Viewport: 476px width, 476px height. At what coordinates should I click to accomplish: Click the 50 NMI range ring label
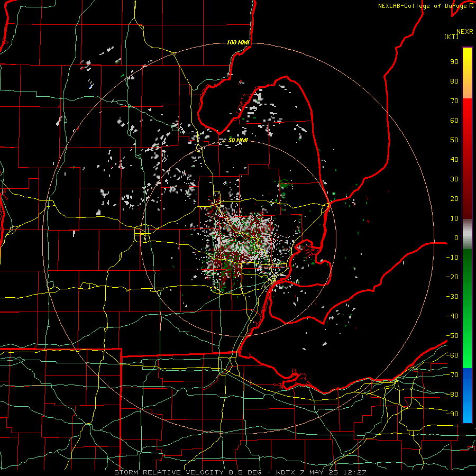pos(239,140)
